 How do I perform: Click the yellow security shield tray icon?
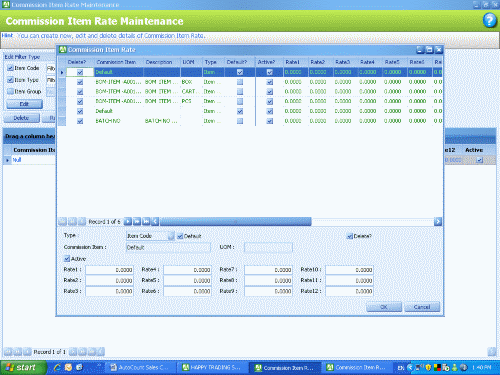click(x=428, y=368)
